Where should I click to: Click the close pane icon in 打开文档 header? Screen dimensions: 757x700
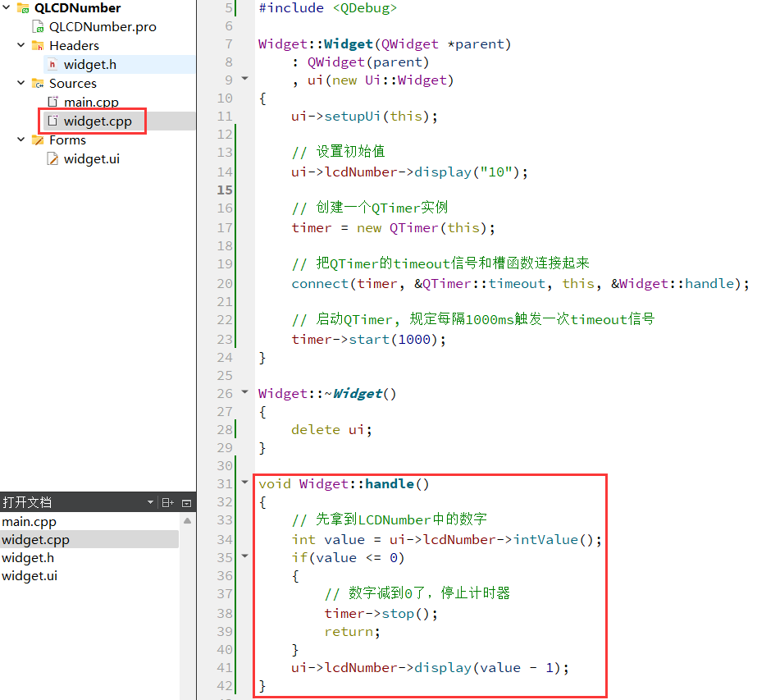coord(186,503)
